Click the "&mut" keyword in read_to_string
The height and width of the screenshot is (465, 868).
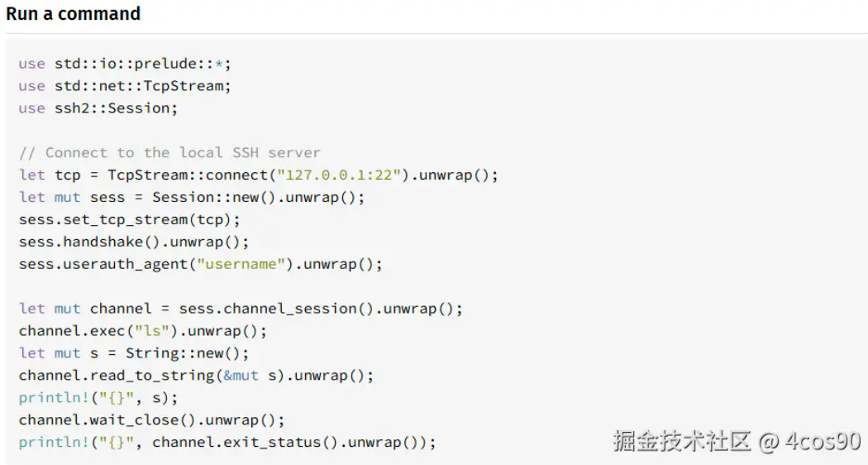click(241, 375)
